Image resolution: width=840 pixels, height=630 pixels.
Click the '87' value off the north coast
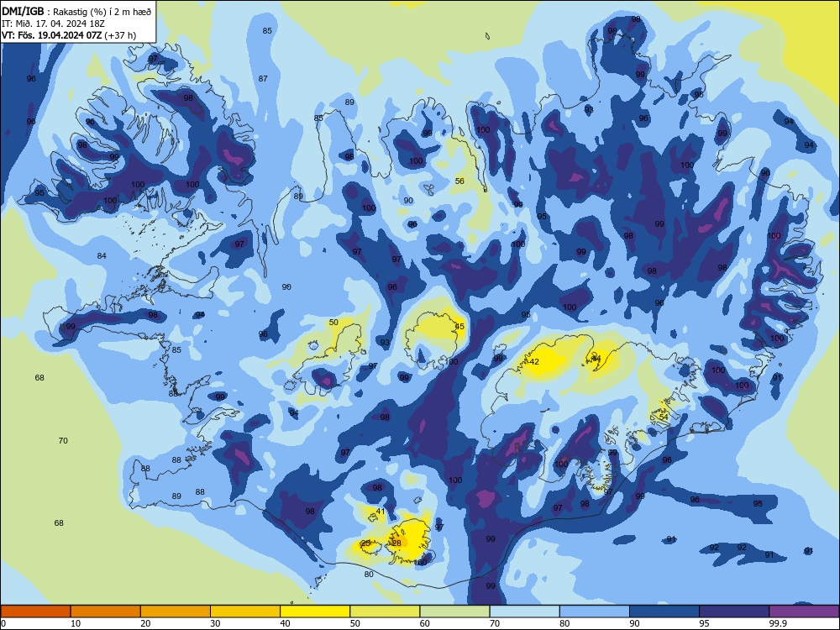(x=263, y=78)
